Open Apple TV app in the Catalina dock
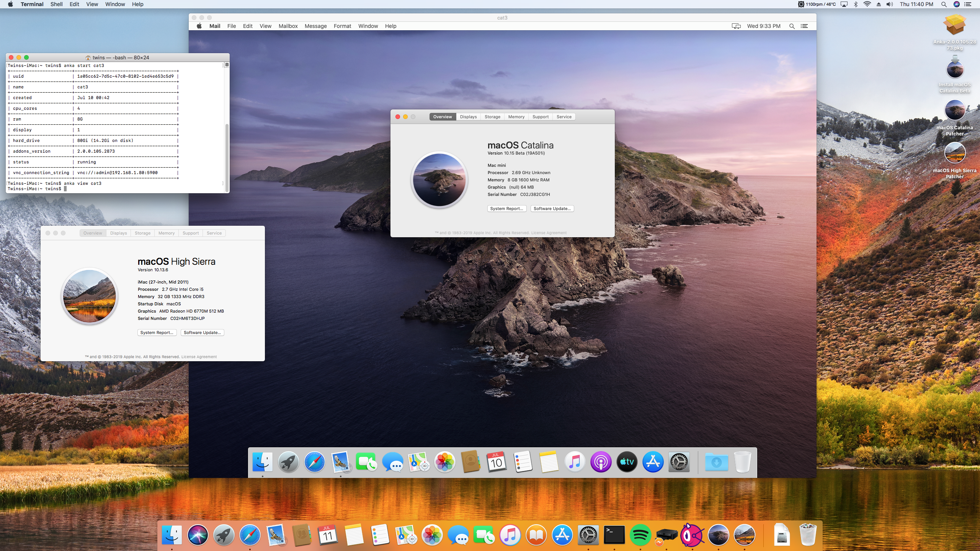The image size is (980, 551). pyautogui.click(x=627, y=462)
